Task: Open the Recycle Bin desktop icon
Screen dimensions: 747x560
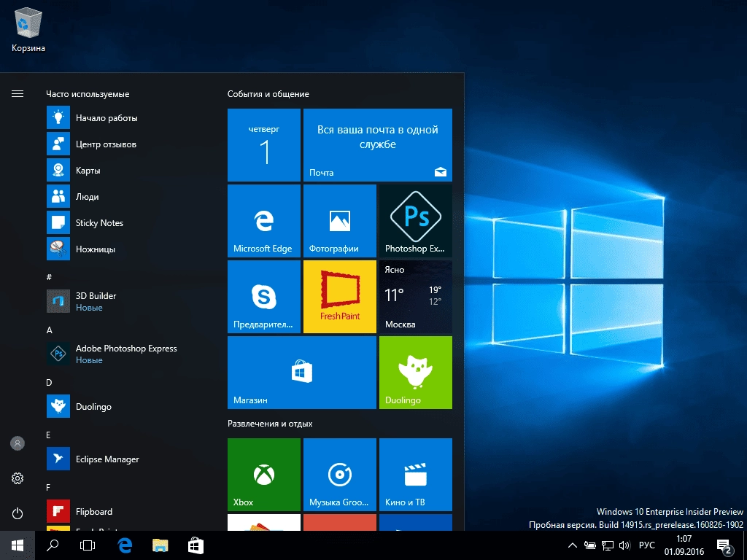Action: click(28, 29)
